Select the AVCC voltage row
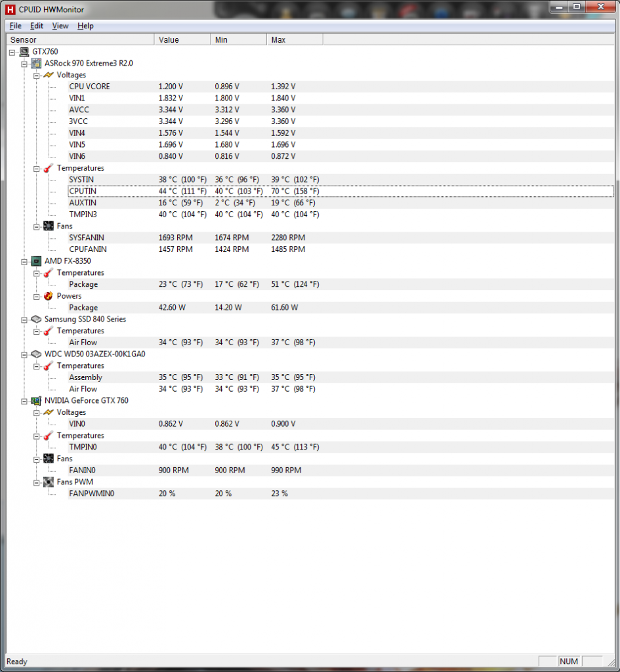 coord(341,110)
